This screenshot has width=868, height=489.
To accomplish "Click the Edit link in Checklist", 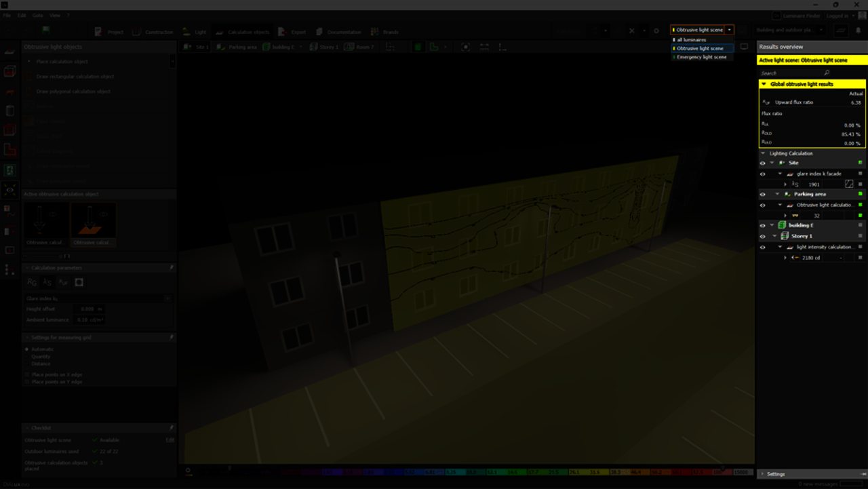I will 170,439.
